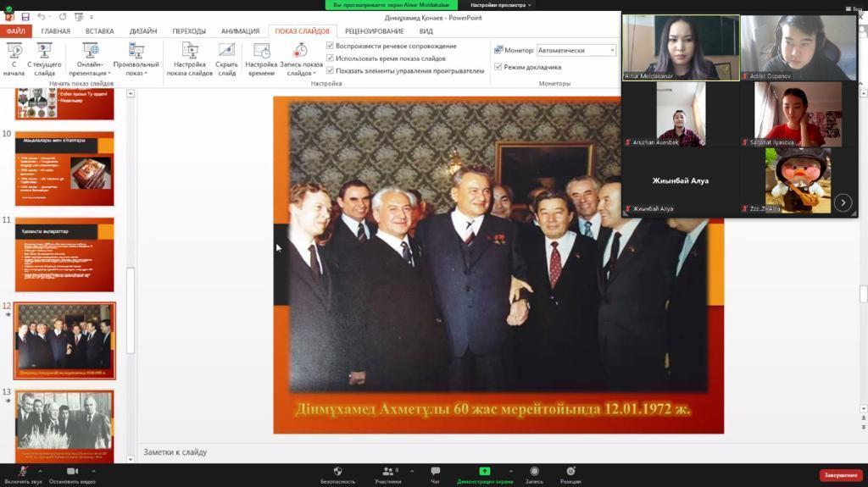Screen dimensions: 868x487
Task: Open the АНИМАЦИЯ ribbon tab
Action: 240,31
